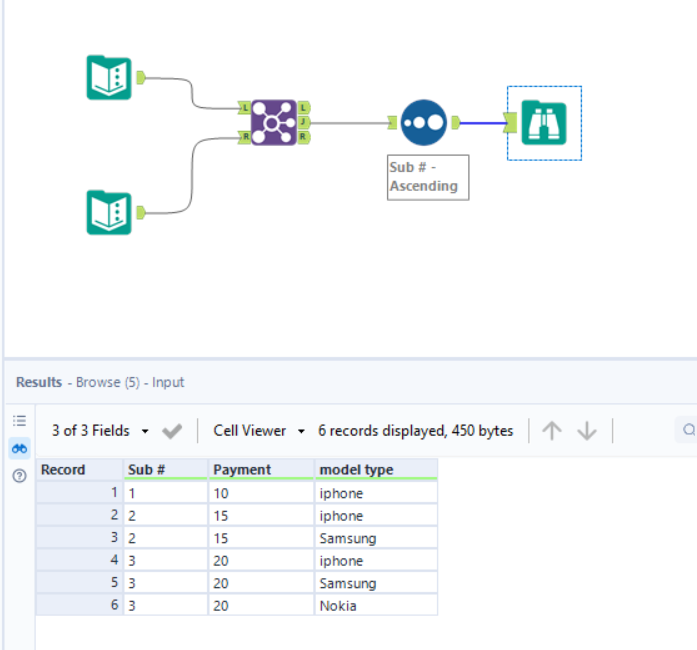Select the purple Join tool
Viewport: 697px width, 650px height.
click(274, 123)
